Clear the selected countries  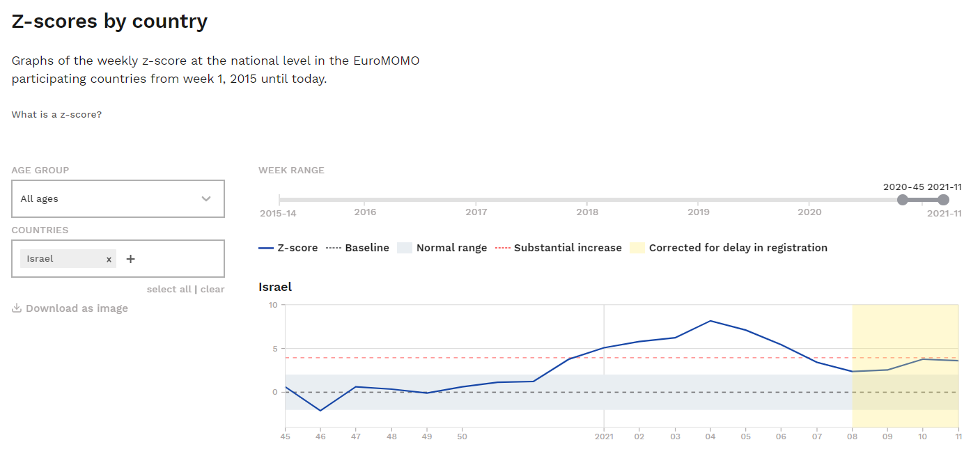coord(212,289)
